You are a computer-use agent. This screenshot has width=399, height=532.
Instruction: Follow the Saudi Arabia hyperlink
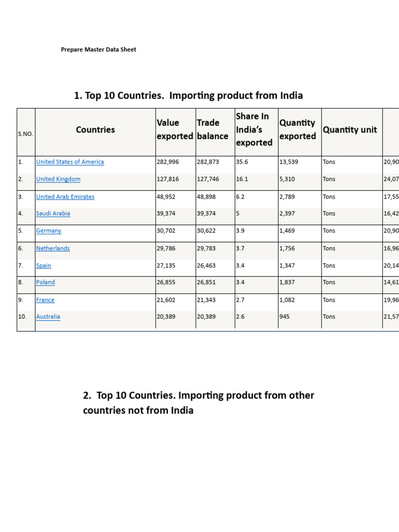coord(53,214)
